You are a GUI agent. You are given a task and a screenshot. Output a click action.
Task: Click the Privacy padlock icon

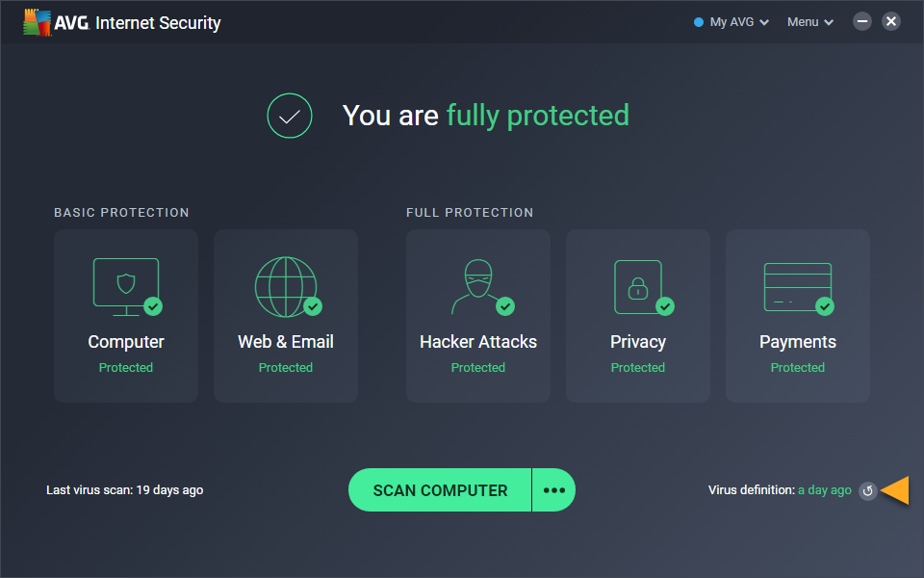[638, 285]
